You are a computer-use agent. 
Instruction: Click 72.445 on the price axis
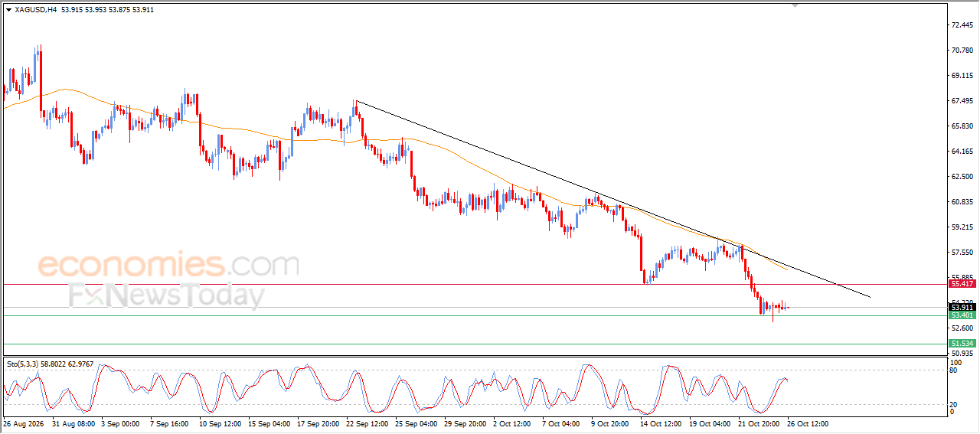[x=962, y=25]
